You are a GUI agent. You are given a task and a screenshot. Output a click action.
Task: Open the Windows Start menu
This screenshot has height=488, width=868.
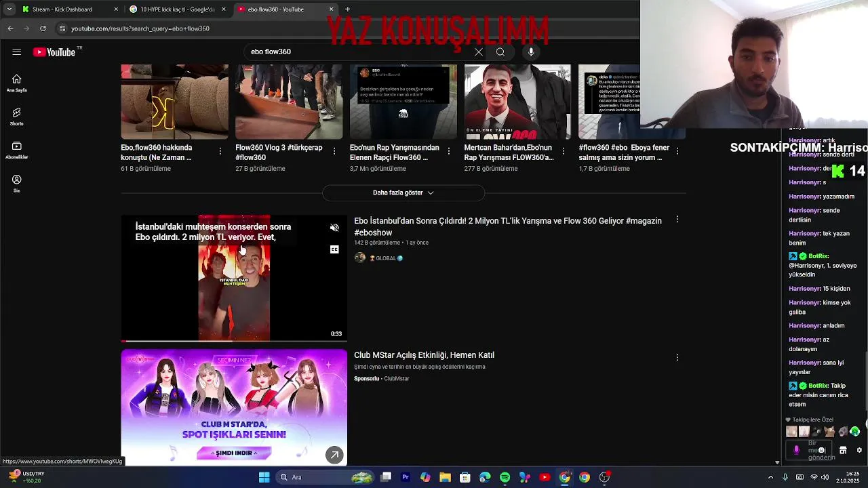pos(264,477)
